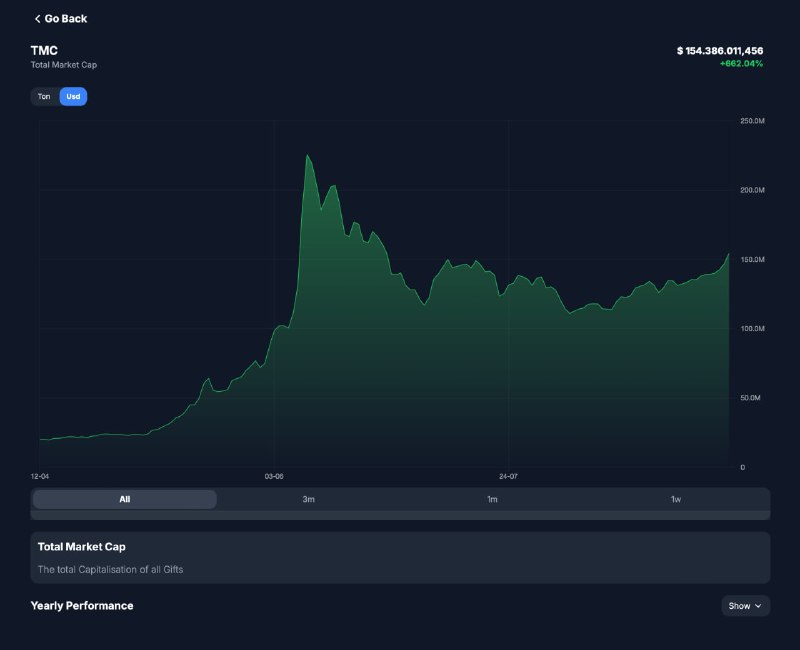Expand Yearly Performance with Show dropdown

tap(745, 606)
